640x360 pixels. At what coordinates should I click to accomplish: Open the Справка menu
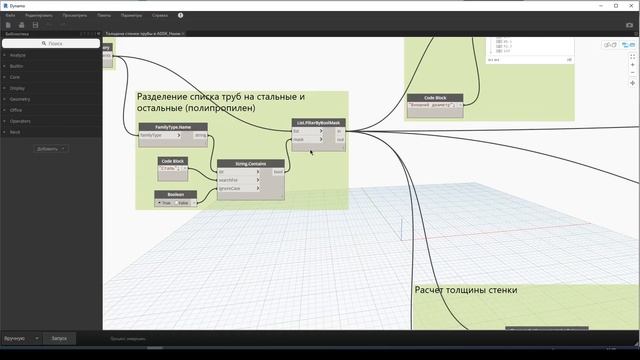[160, 15]
